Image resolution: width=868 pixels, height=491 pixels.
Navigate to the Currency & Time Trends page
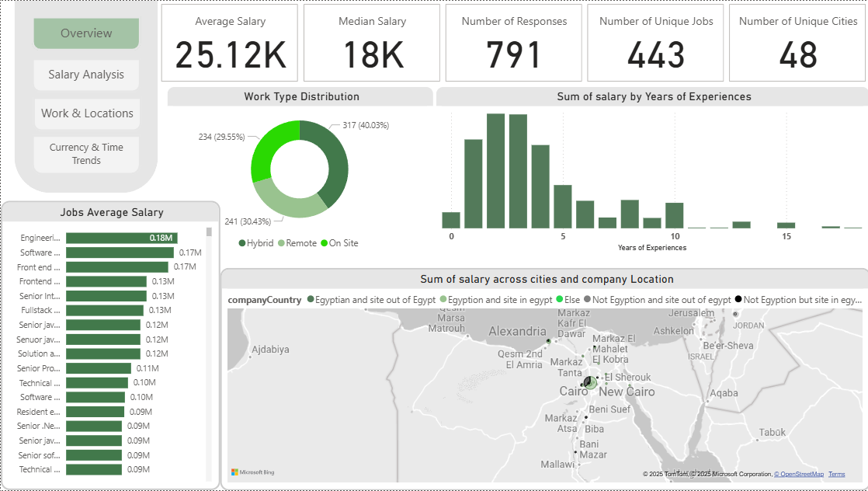point(86,154)
